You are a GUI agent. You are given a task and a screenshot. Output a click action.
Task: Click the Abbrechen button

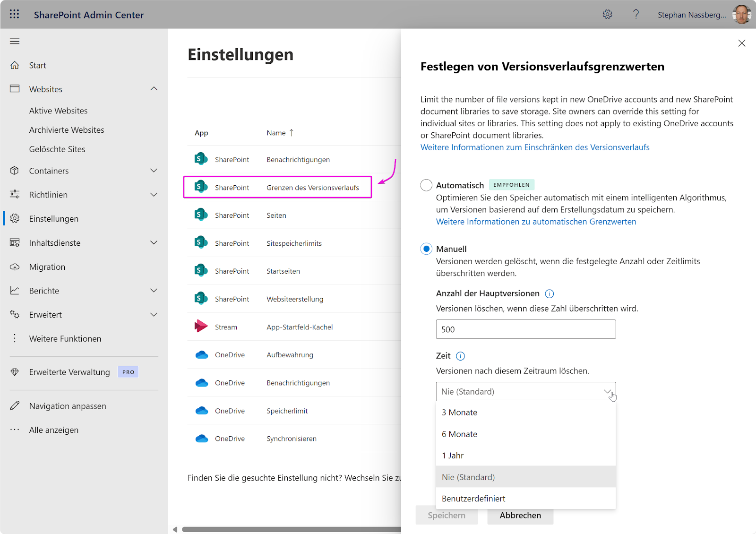[x=520, y=515]
